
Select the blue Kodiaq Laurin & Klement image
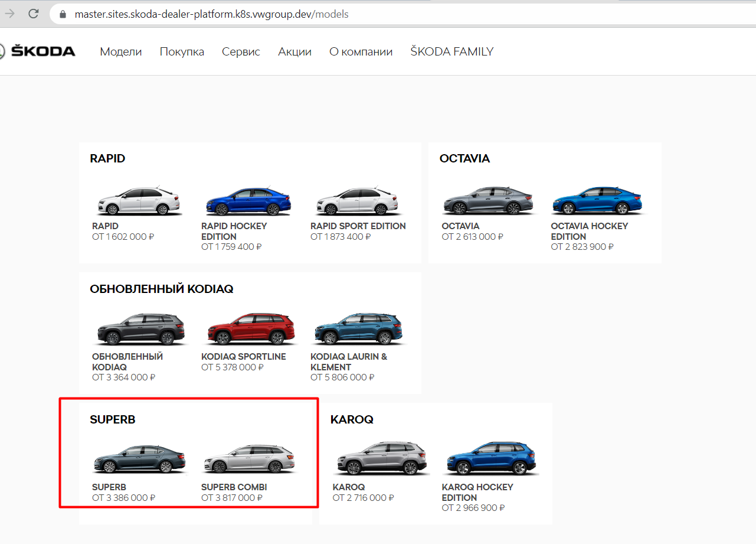pyautogui.click(x=359, y=329)
